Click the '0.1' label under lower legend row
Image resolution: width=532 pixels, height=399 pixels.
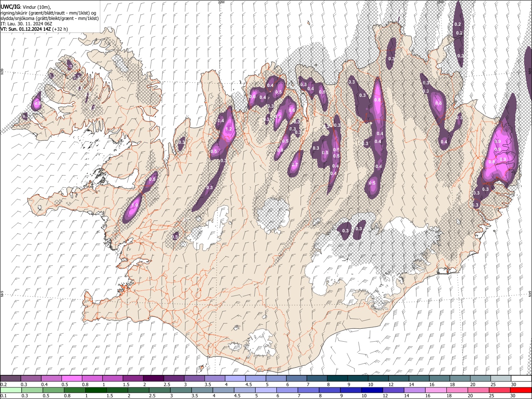click(3, 396)
